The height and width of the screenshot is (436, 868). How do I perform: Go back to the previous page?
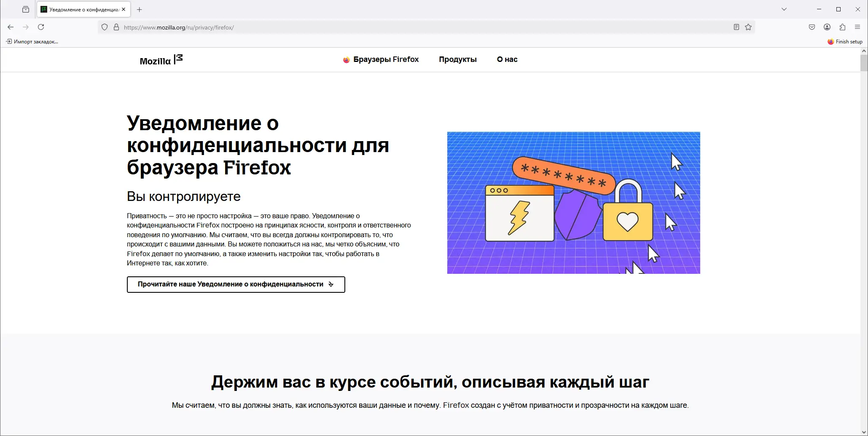[11, 27]
